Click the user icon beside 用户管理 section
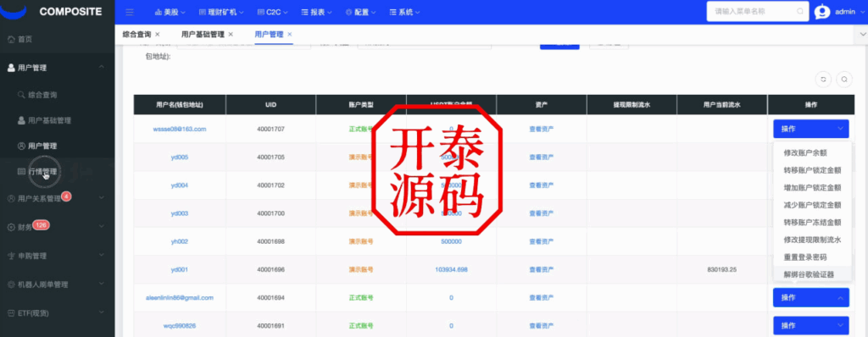The image size is (868, 337). (11, 68)
